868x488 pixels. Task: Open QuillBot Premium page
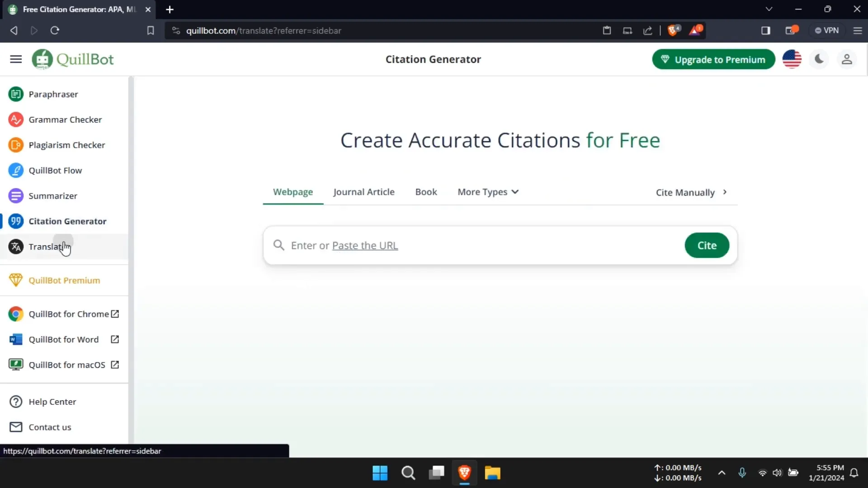point(64,280)
